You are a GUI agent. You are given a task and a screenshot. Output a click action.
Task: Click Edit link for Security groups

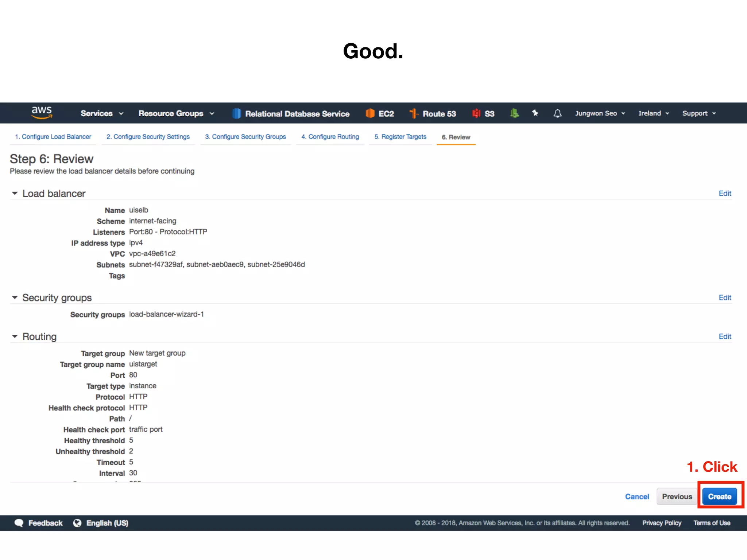(x=724, y=297)
